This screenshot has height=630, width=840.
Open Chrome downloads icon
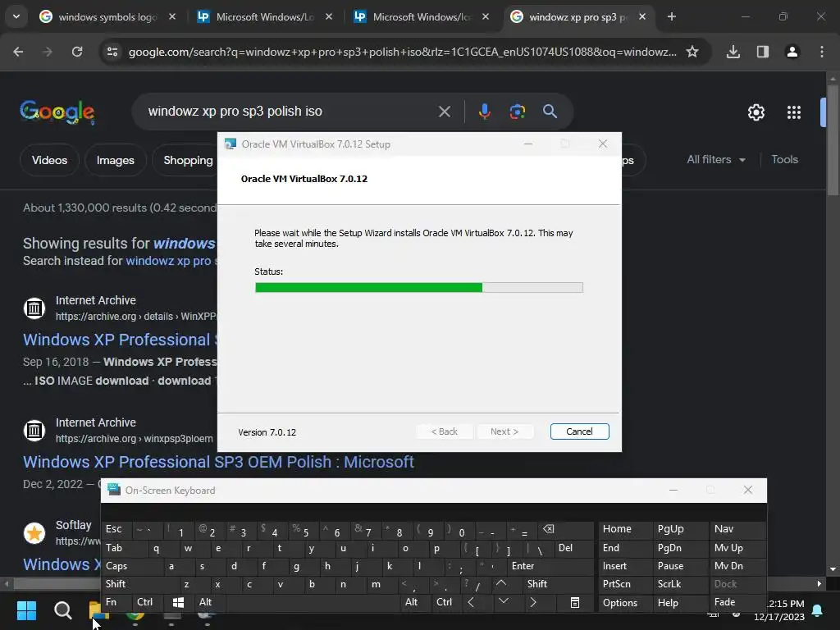tap(733, 52)
